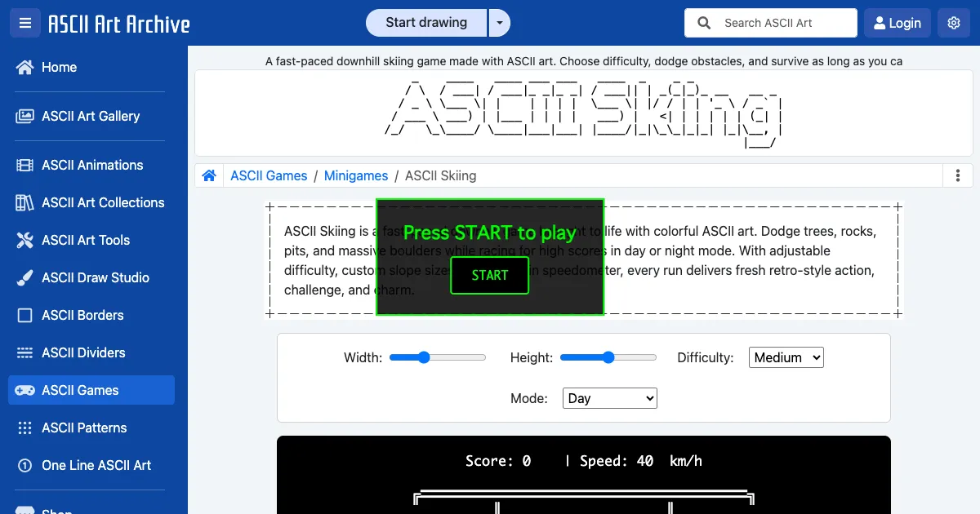Open the settings gear icon

tap(953, 23)
